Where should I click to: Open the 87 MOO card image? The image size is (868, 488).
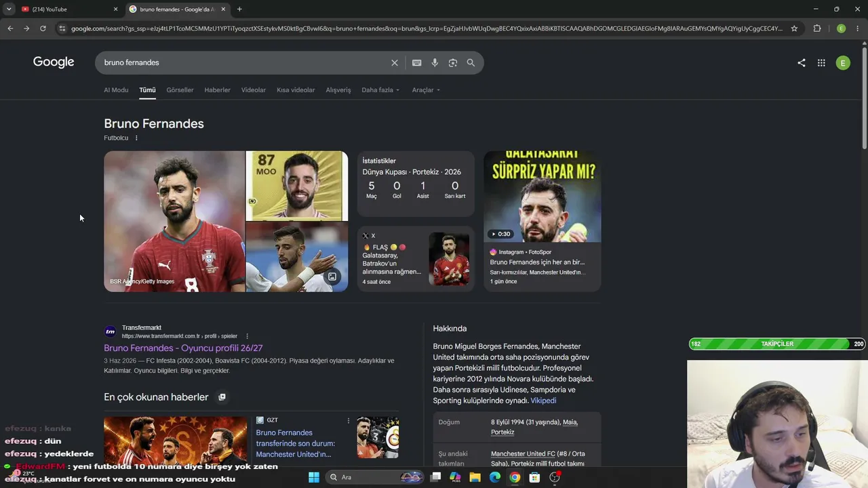pos(297,186)
